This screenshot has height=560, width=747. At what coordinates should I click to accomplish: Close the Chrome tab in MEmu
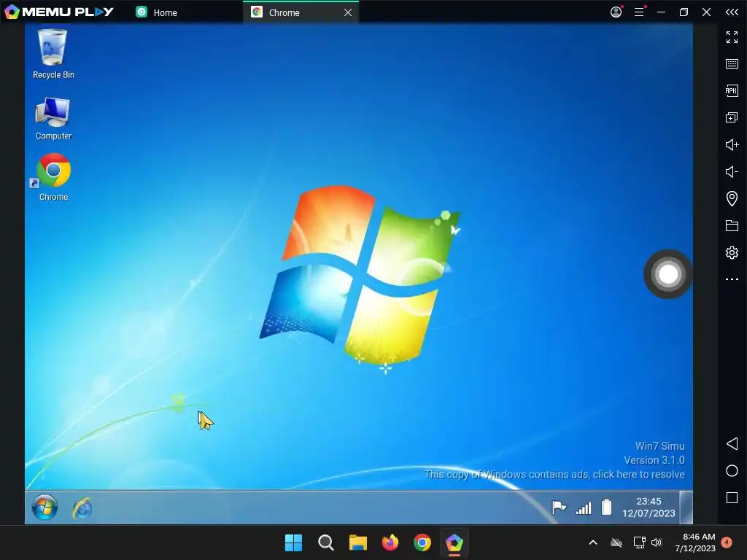[348, 12]
